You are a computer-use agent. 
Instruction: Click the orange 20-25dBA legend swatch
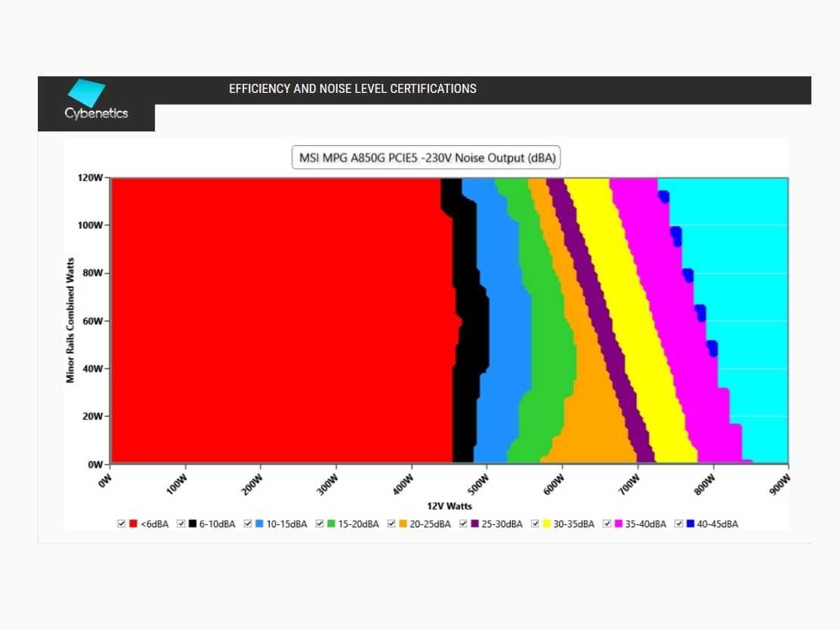point(403,523)
